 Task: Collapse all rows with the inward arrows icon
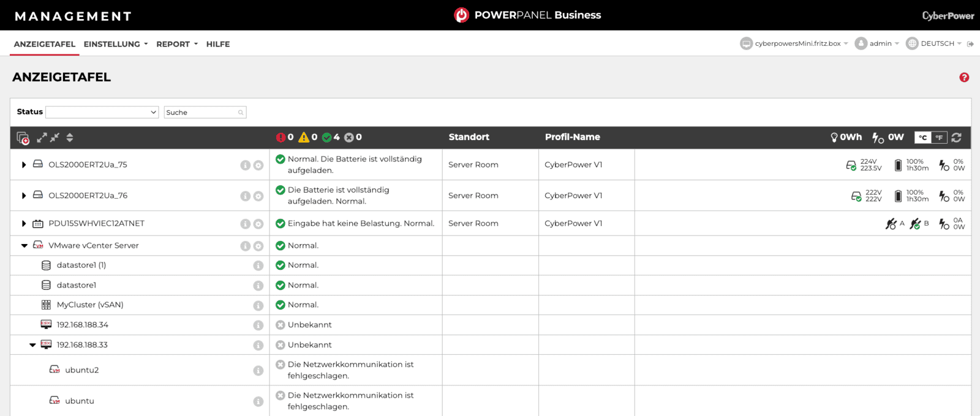55,138
